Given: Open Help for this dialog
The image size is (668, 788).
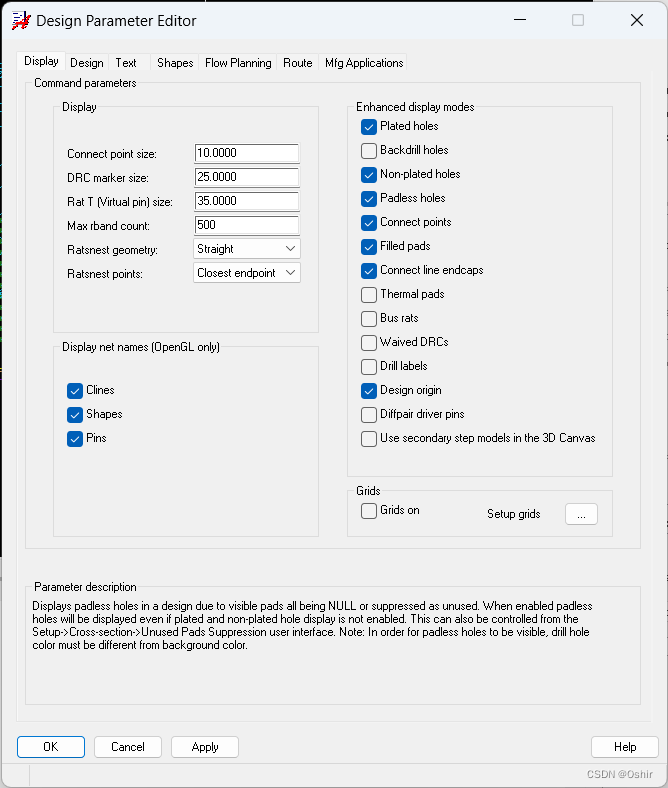Looking at the screenshot, I should tap(624, 747).
